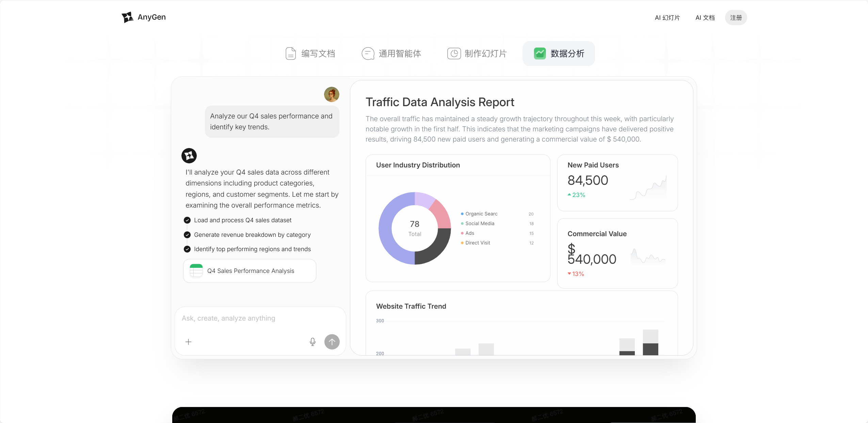This screenshot has height=423, width=868.
Task: Open the AI 文档 link
Action: (705, 18)
